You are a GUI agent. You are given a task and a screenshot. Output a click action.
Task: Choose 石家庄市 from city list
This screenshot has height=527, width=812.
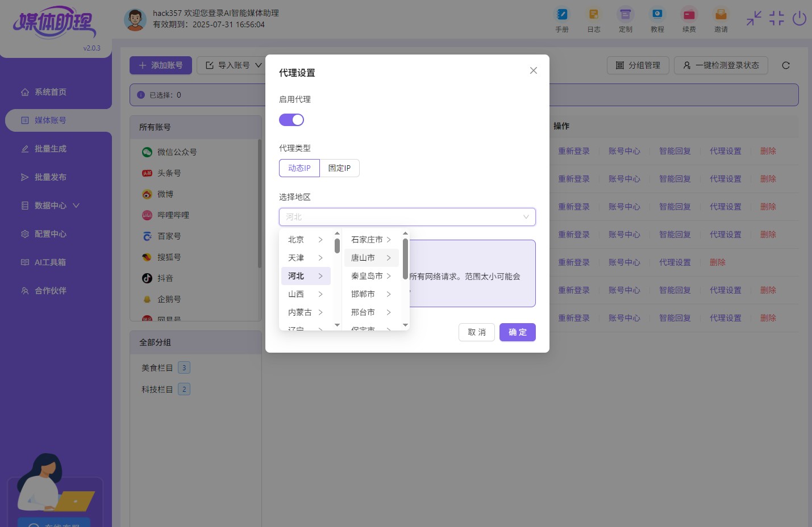pos(371,240)
